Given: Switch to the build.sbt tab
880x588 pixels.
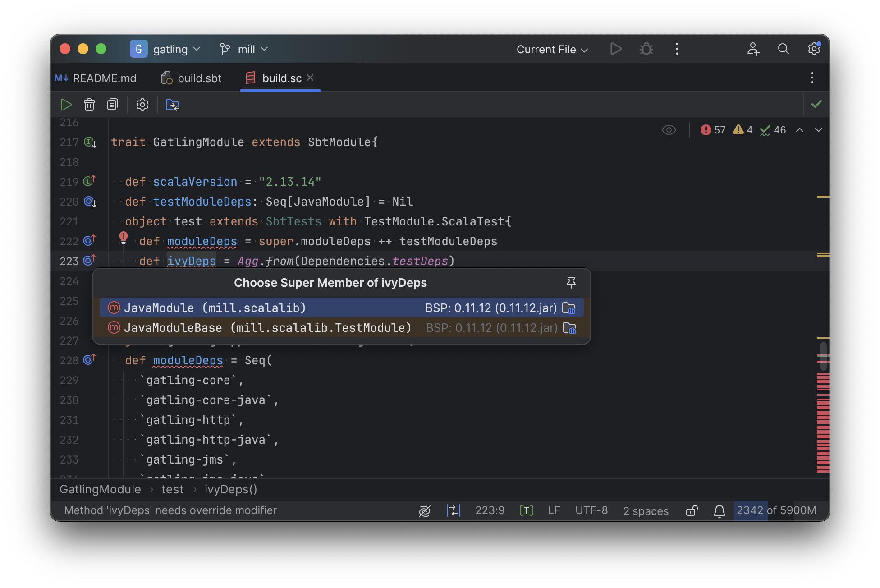Looking at the screenshot, I should tap(199, 78).
